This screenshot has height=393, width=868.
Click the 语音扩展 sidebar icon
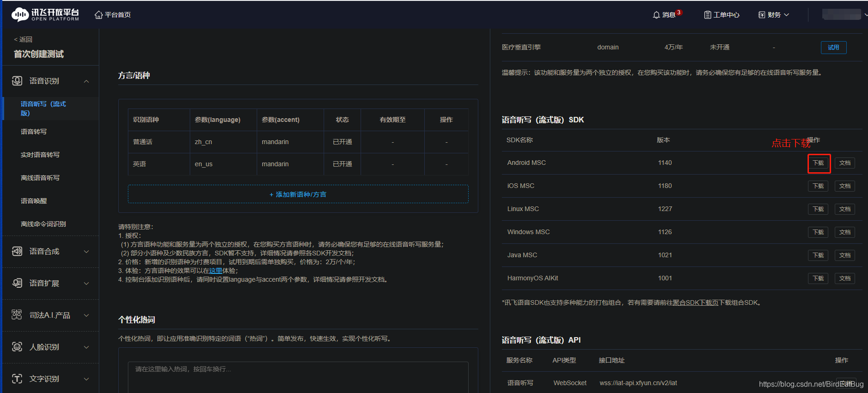click(x=17, y=283)
